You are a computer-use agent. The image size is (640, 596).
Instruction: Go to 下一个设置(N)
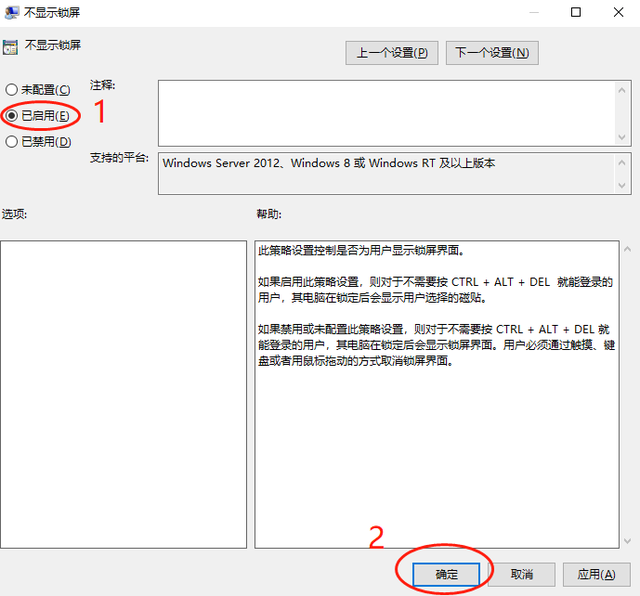point(492,53)
